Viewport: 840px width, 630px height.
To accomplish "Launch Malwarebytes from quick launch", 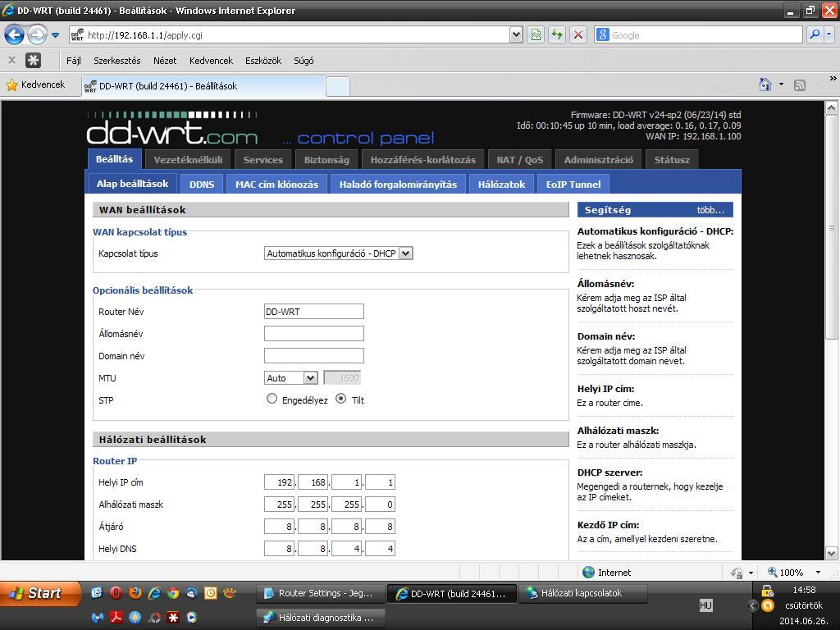I will tap(97, 617).
